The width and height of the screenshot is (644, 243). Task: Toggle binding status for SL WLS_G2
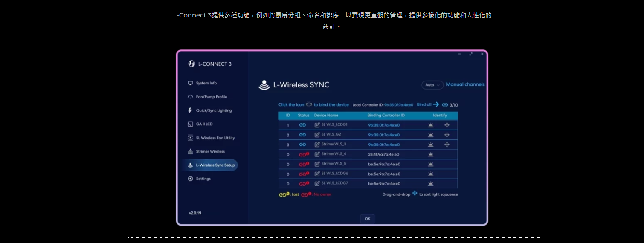302,135
